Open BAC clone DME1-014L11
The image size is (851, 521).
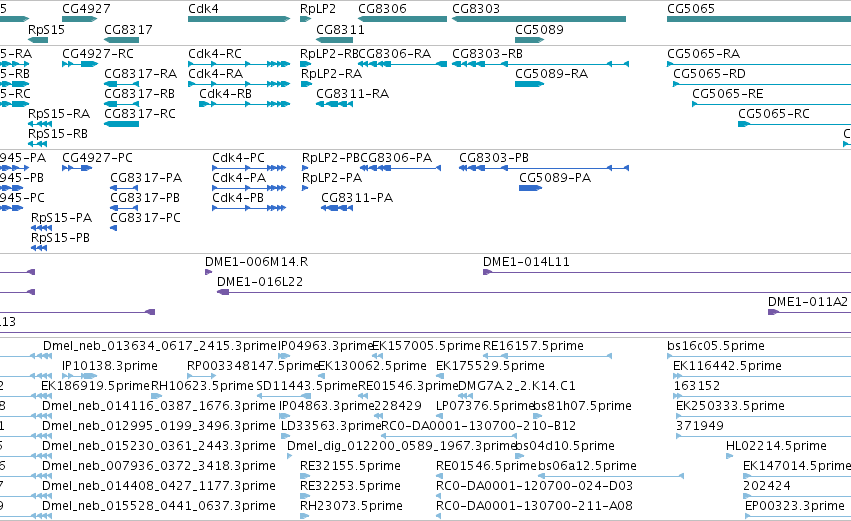pos(526,262)
